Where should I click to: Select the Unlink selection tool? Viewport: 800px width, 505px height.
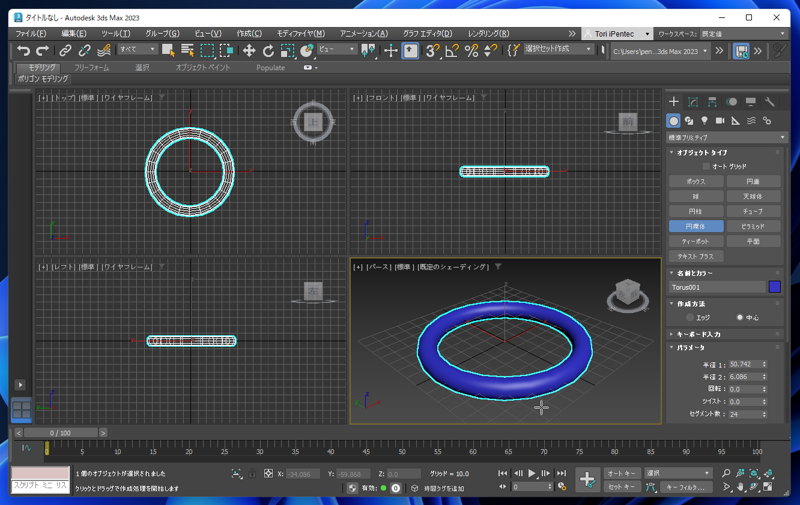[84, 50]
